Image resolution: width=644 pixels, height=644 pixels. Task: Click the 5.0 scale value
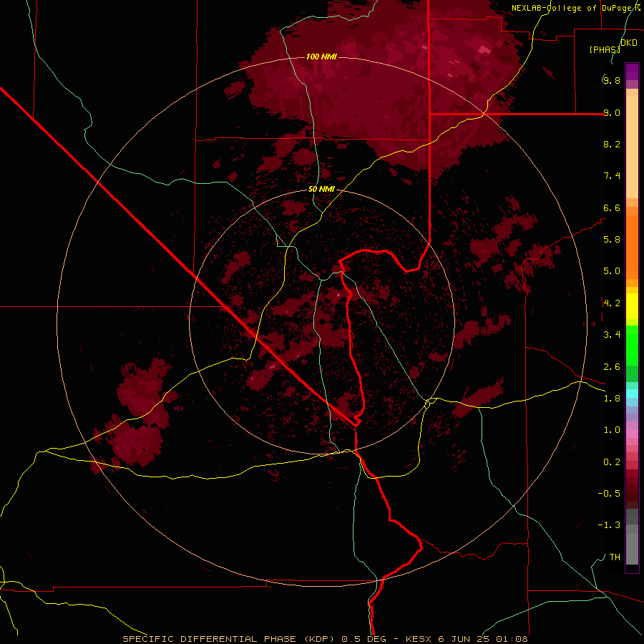(x=612, y=270)
